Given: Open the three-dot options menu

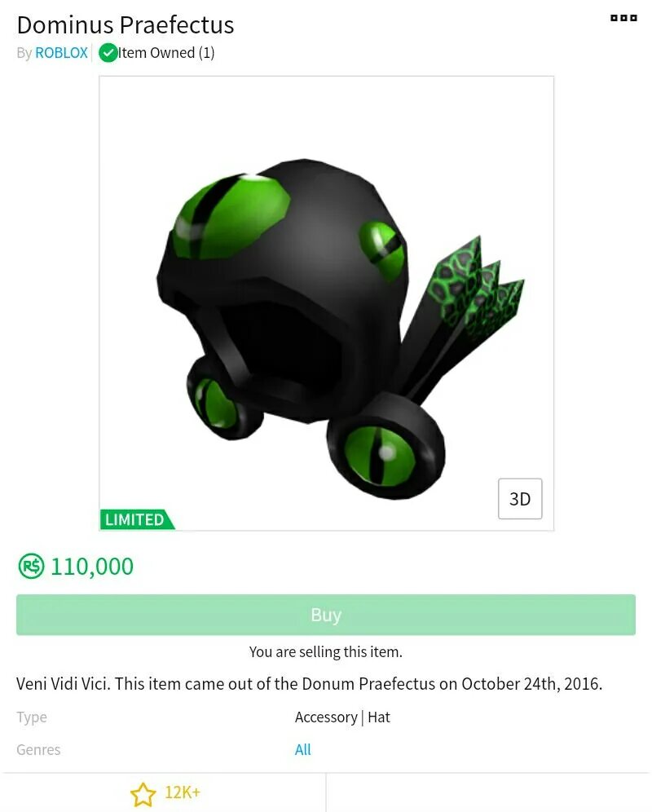Looking at the screenshot, I should [x=623, y=18].
